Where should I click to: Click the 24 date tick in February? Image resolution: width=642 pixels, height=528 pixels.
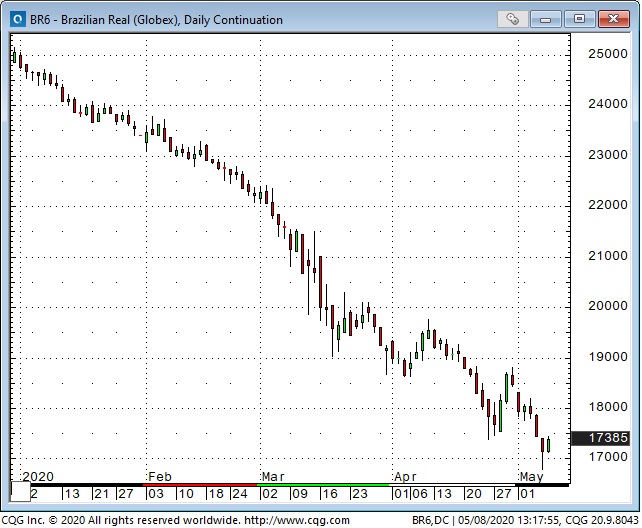click(240, 494)
